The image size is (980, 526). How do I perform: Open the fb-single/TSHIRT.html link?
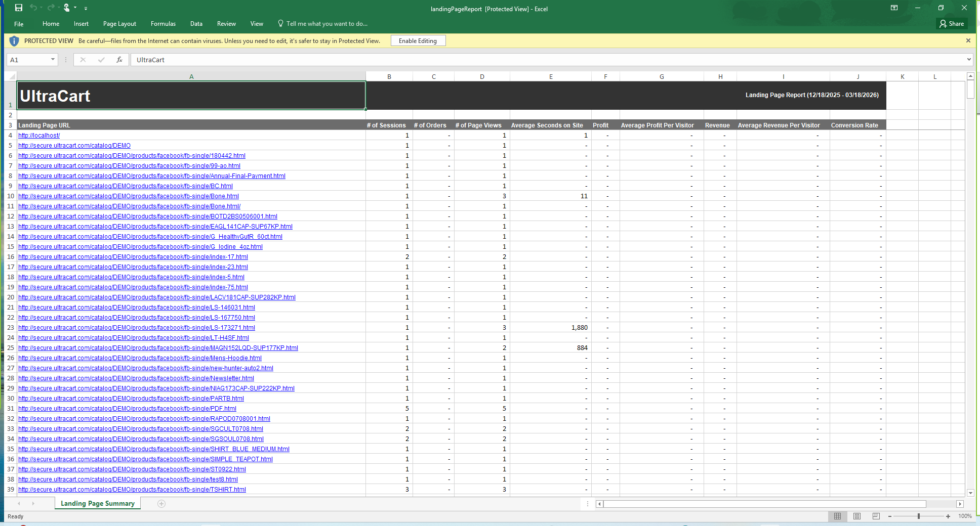(132, 489)
